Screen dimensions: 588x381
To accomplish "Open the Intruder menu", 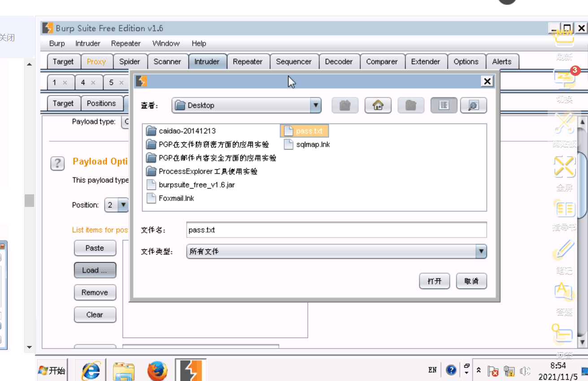I will coord(88,44).
